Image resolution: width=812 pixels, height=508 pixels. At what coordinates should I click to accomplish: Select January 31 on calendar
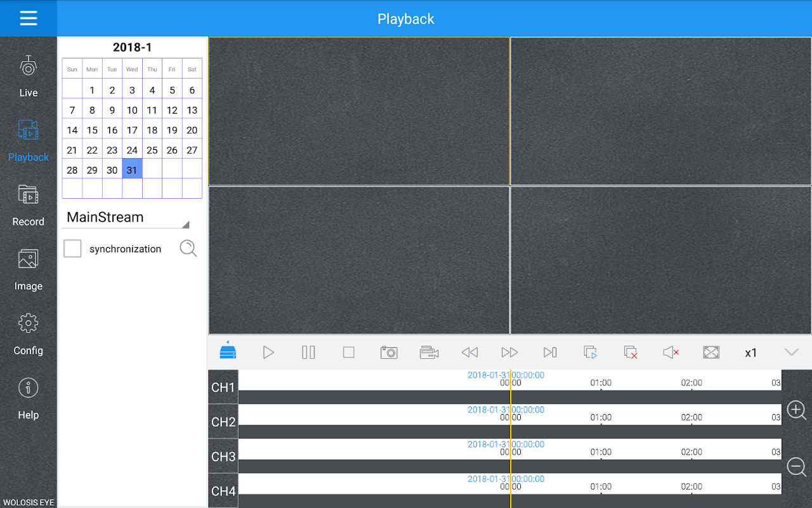[132, 170]
